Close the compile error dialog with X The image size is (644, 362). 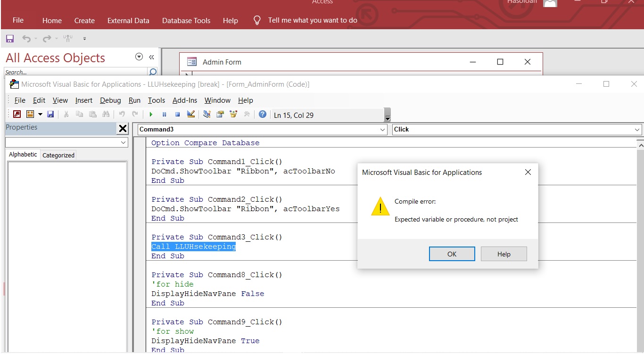(528, 172)
